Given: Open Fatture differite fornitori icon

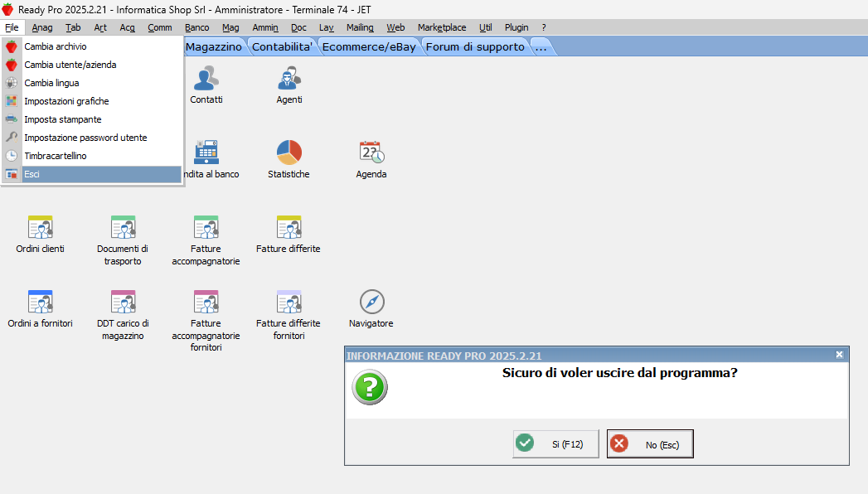Looking at the screenshot, I should [x=289, y=302].
